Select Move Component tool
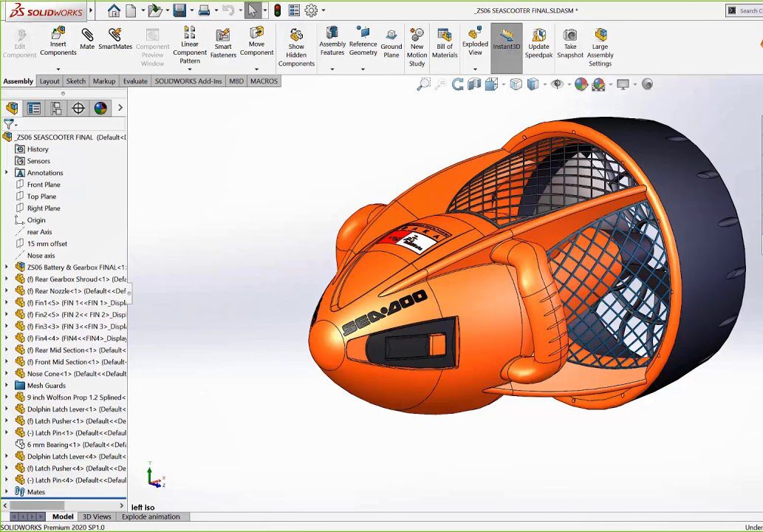 tap(256, 41)
